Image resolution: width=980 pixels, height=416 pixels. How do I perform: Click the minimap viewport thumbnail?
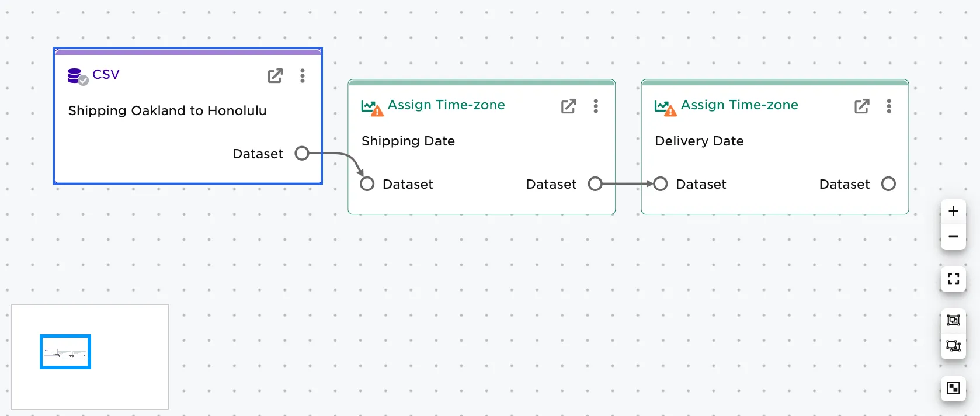click(x=65, y=352)
